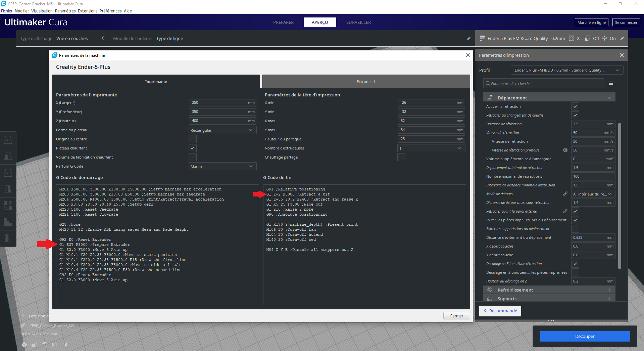Open the settings visibility hamburger menu
The height and width of the screenshot is (351, 644).
click(611, 83)
